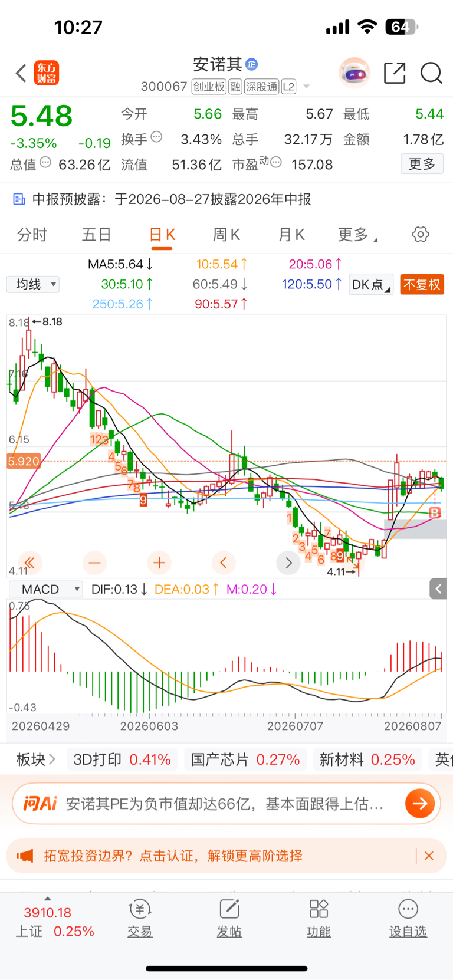This screenshot has width=453, height=980.
Task: Open the 东方财富 logo icon
Action: coord(46,73)
